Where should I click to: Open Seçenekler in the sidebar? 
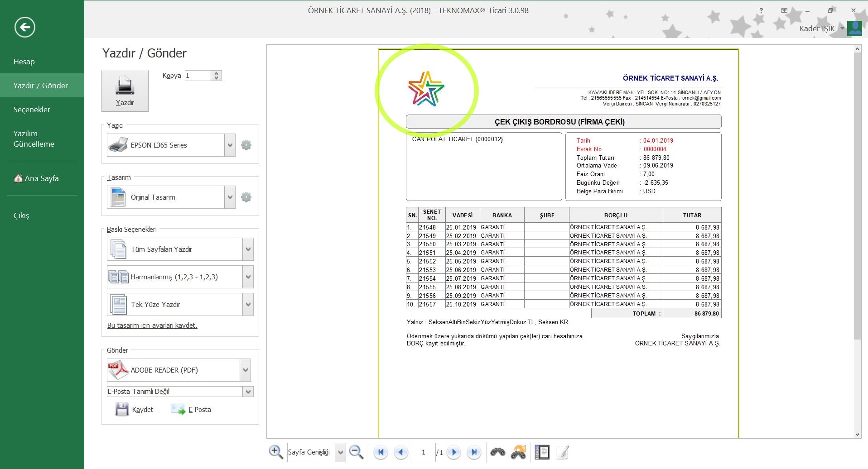pos(32,110)
